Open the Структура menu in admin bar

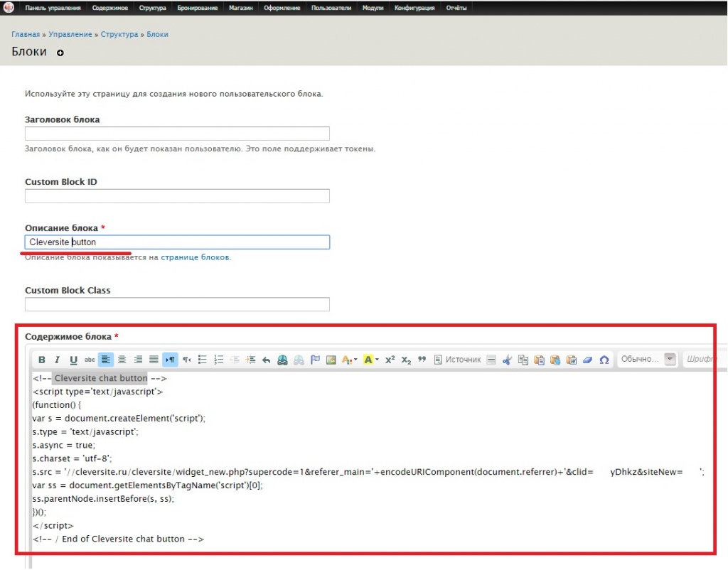[x=153, y=9]
